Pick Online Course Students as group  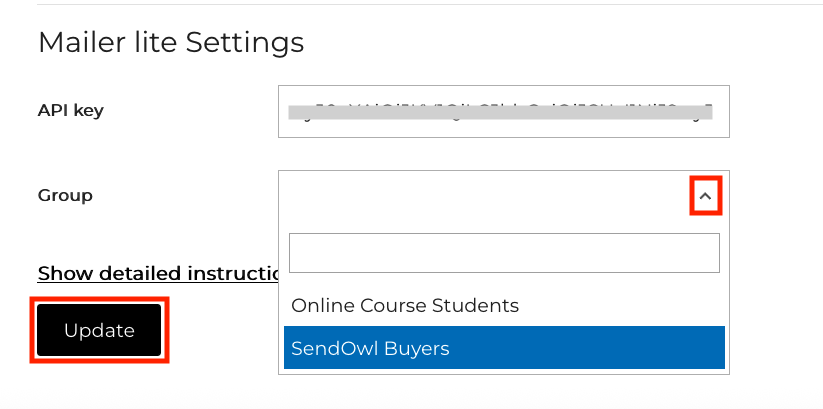pyautogui.click(x=405, y=305)
